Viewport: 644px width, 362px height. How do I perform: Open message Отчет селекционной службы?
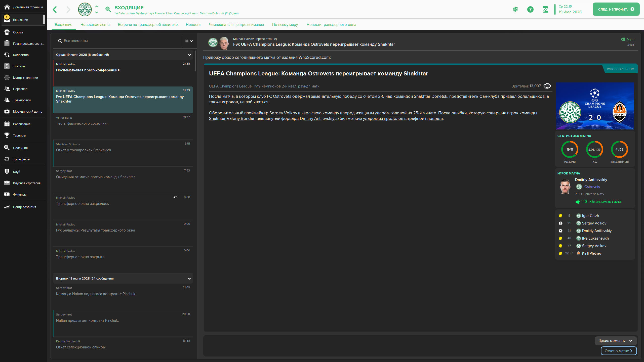coord(123,347)
